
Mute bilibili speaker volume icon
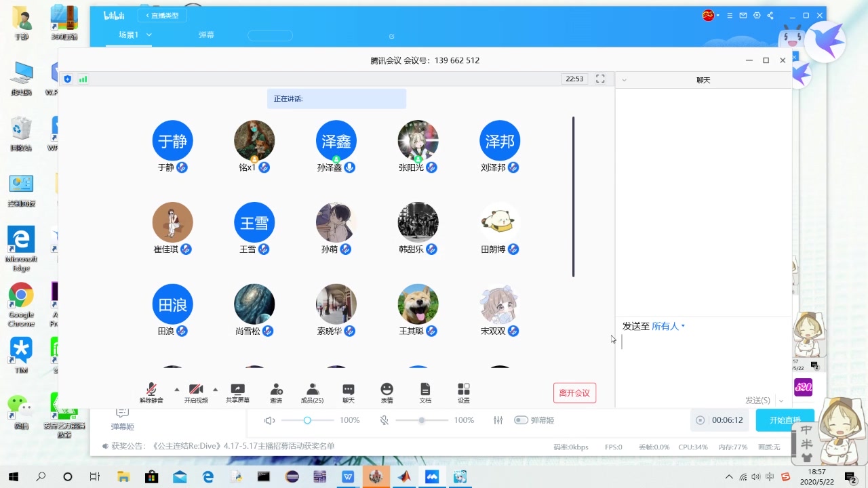pos(269,420)
